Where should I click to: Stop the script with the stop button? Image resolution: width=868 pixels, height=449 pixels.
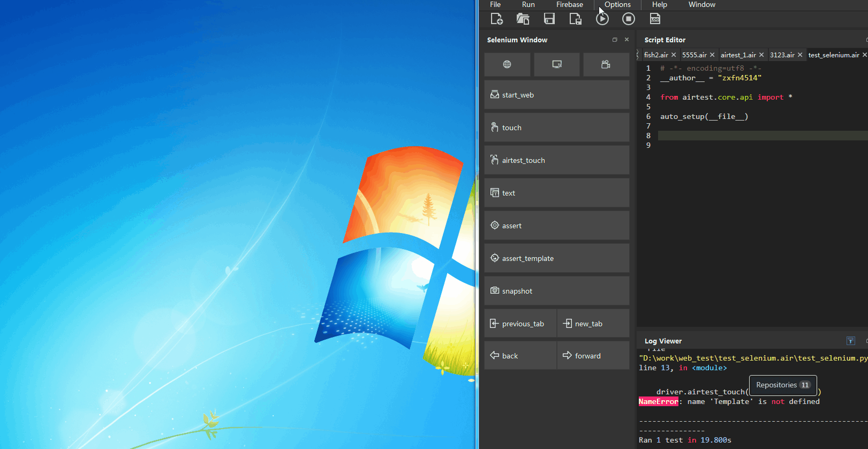coord(629,19)
